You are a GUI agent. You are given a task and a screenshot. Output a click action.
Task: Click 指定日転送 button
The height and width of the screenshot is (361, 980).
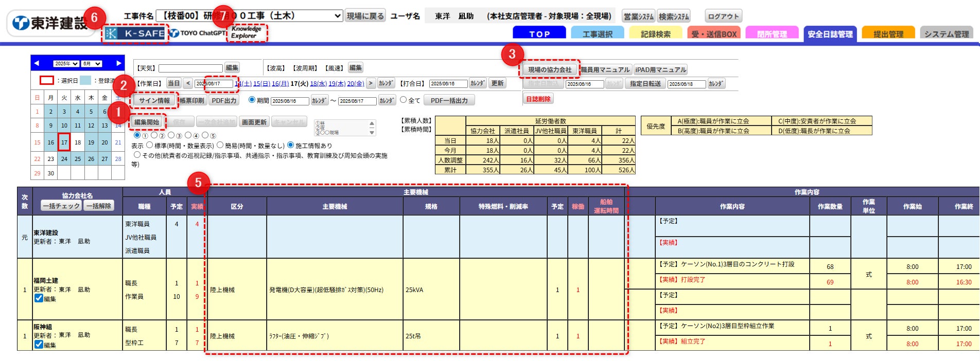coord(645,83)
